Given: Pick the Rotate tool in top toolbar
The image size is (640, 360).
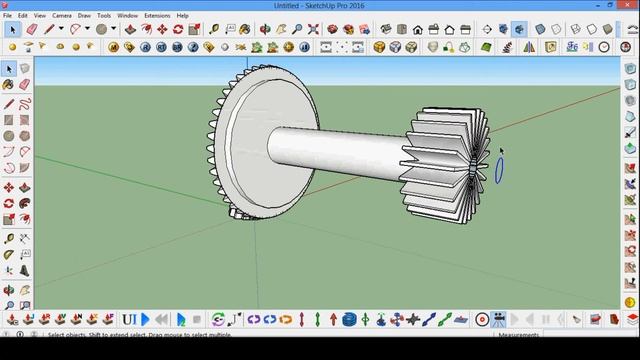Looking at the screenshot, I should 178,29.
